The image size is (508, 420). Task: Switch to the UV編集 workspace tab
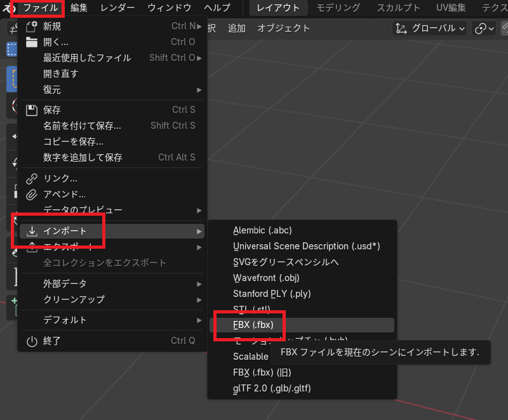coord(450,8)
